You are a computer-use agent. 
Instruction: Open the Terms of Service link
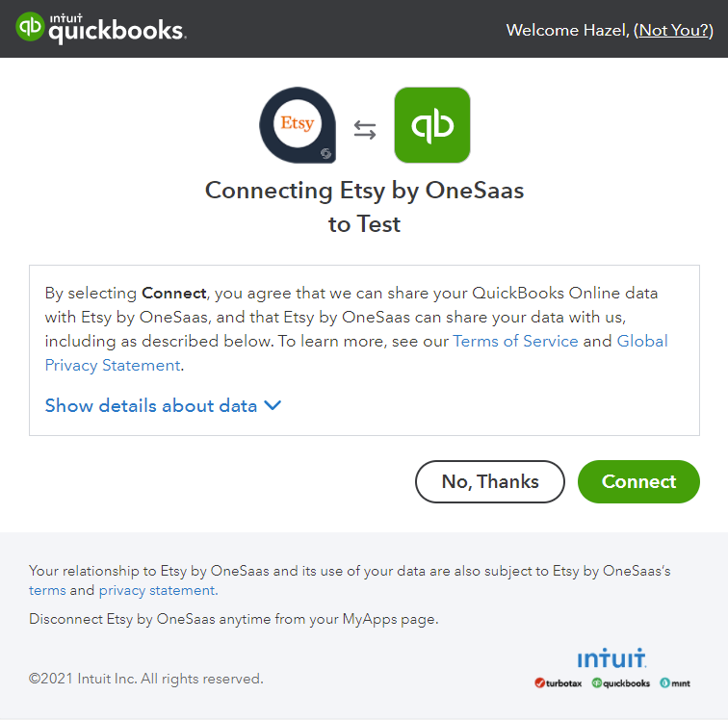coord(515,341)
